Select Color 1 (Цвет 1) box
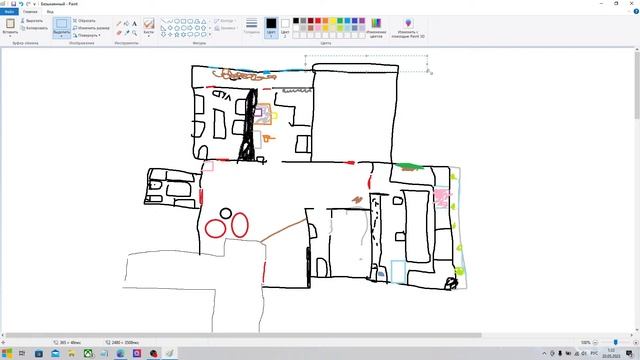 [271, 27]
